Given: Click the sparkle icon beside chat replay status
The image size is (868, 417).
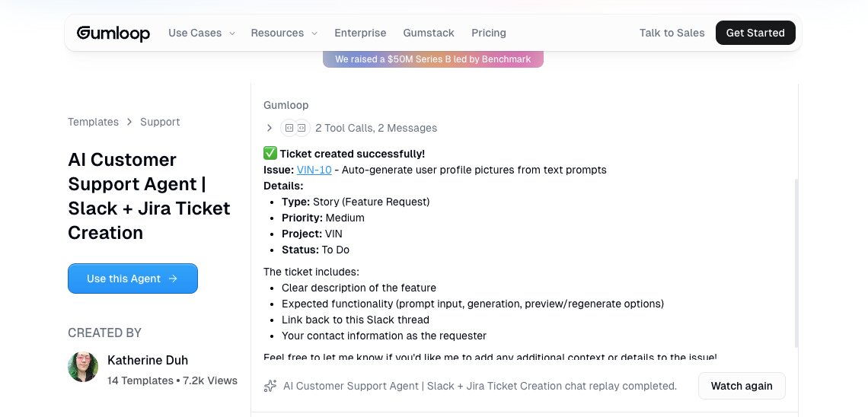Looking at the screenshot, I should click(x=270, y=386).
